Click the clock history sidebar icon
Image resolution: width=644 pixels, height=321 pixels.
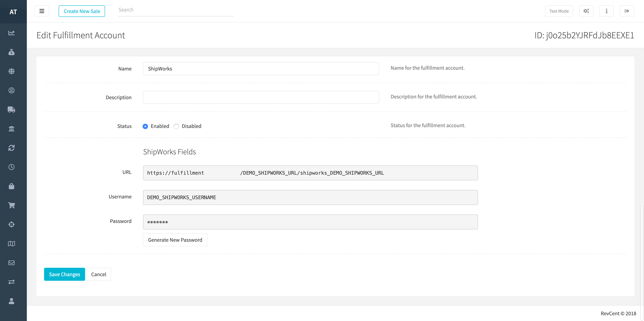(x=11, y=167)
